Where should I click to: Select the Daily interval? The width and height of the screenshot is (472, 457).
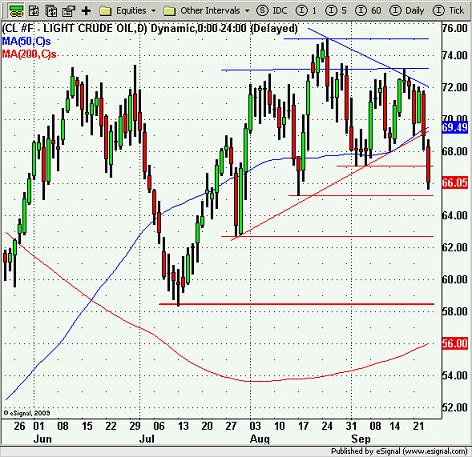pos(407,11)
